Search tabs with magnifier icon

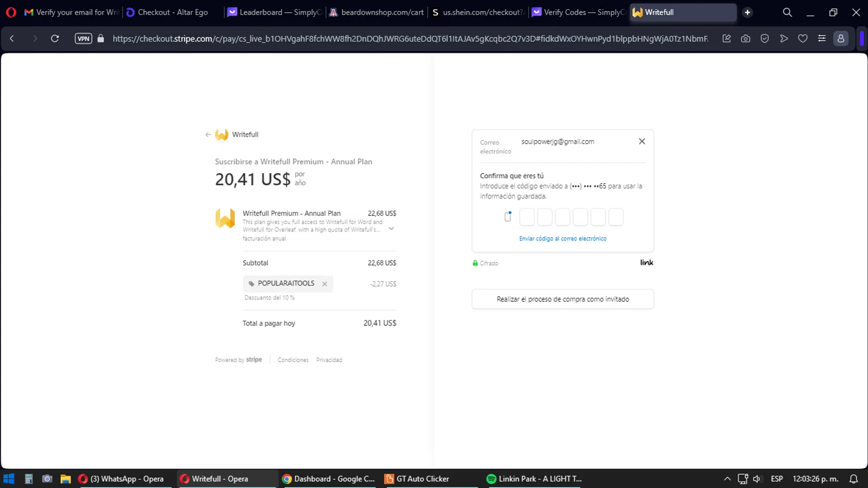tap(787, 12)
